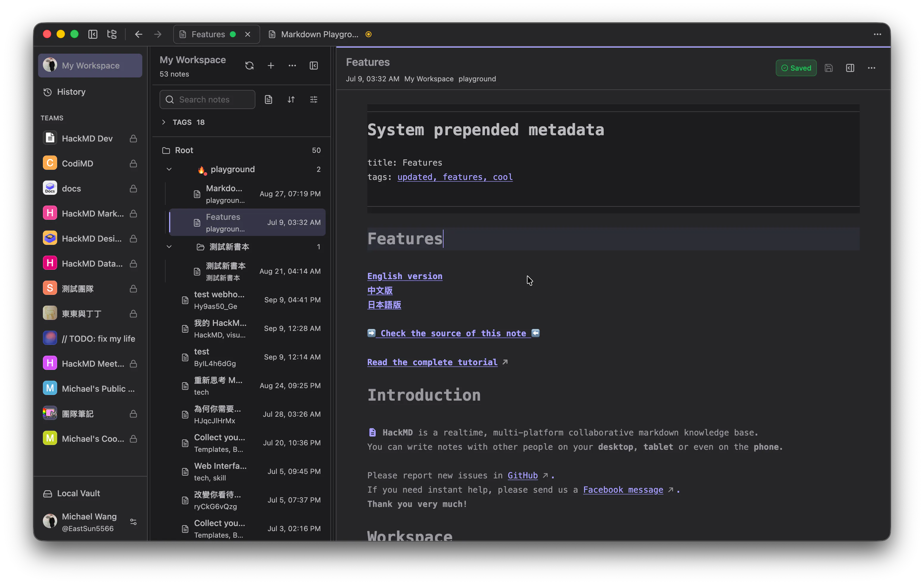The height and width of the screenshot is (585, 924).
Task: Open the 中文版 link
Action: tap(380, 291)
